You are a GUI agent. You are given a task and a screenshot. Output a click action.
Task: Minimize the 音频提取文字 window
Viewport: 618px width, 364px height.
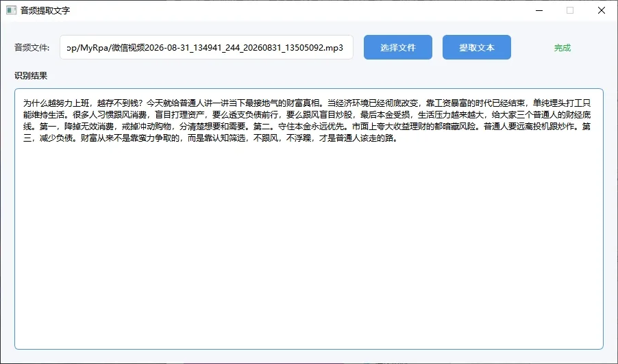pyautogui.click(x=539, y=10)
